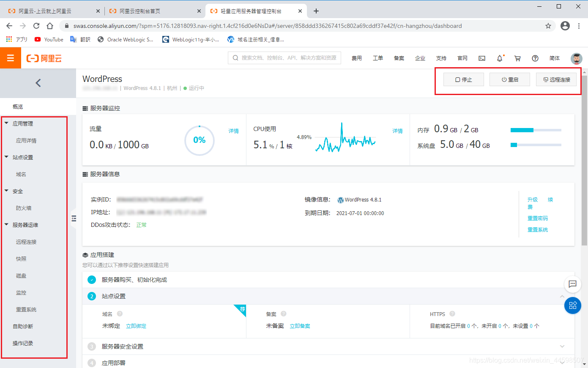The image size is (588, 368).
Task: Open 详情 link for traffic
Action: pyautogui.click(x=234, y=131)
